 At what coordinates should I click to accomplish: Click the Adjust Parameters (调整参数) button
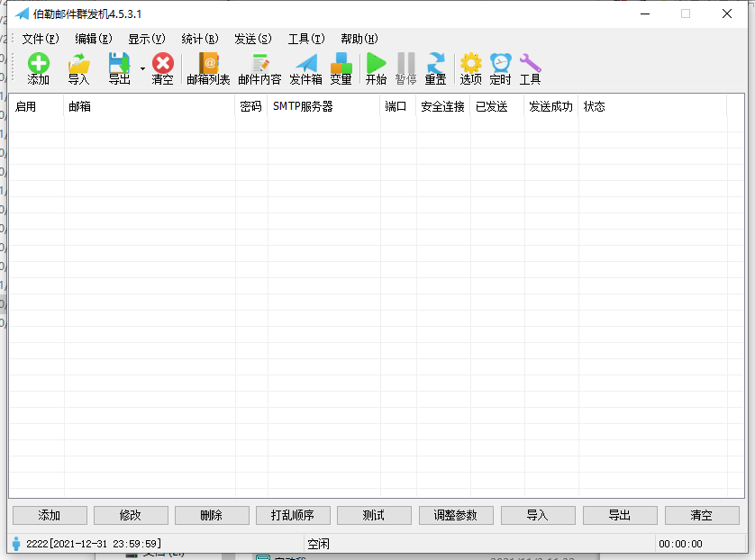tap(456, 515)
